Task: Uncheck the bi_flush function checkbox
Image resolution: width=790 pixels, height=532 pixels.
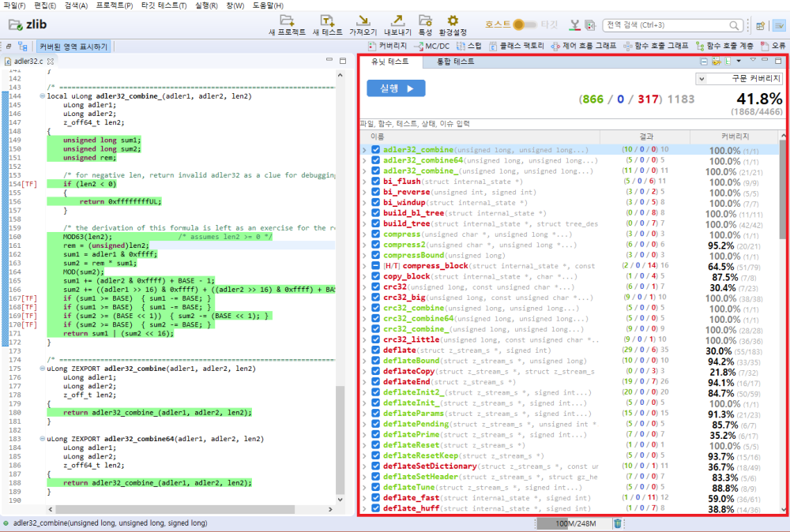Action: [376, 182]
